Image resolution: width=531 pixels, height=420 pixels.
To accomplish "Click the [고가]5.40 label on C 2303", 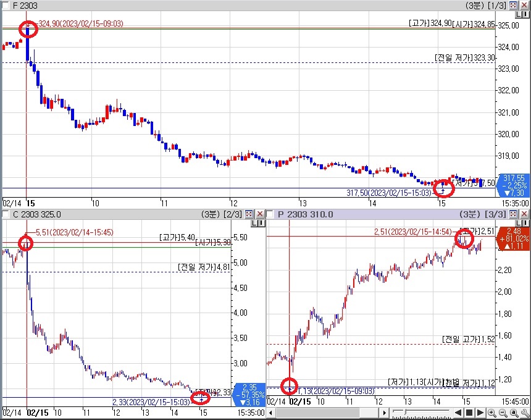I will [x=177, y=238].
